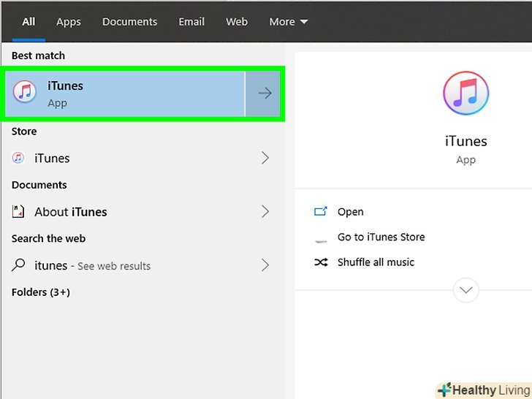Select the About iTunes document result
The width and height of the screenshot is (532, 399).
coord(71,212)
